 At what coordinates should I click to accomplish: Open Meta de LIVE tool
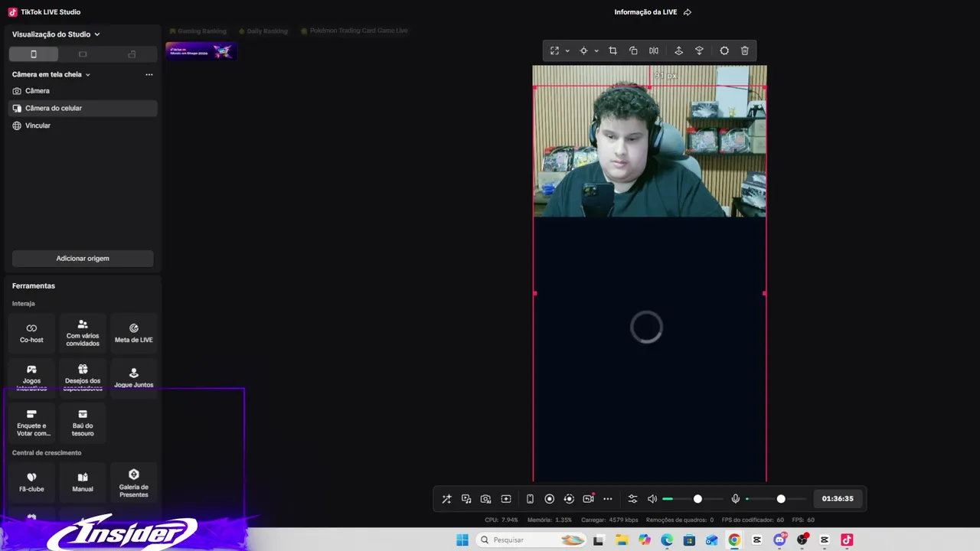(134, 333)
